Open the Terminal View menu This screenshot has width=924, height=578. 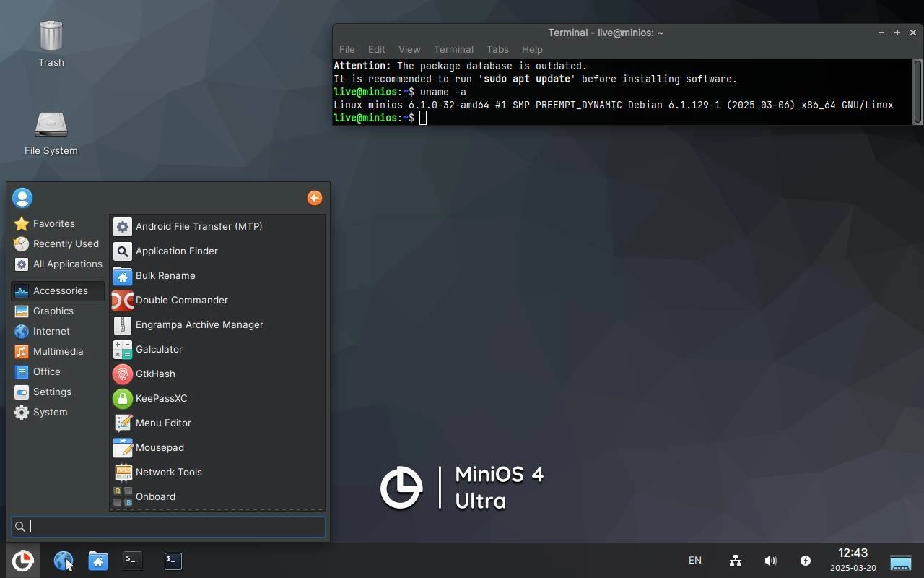coord(409,49)
